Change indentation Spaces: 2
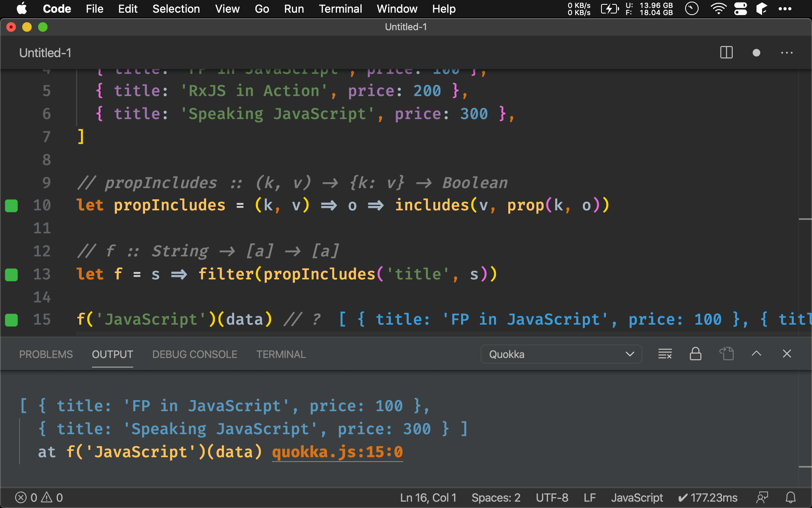812x508 pixels. pos(496,498)
